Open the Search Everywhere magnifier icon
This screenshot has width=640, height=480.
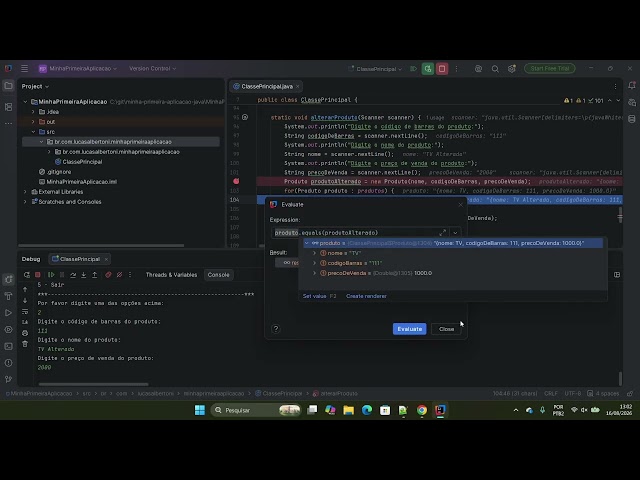coord(495,69)
